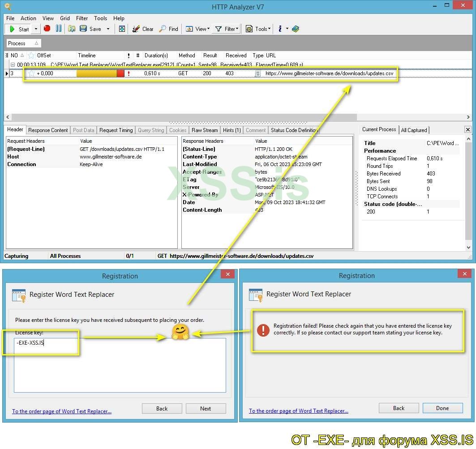Open the File menu
Viewport: 476px width, 449px height.
[10, 18]
